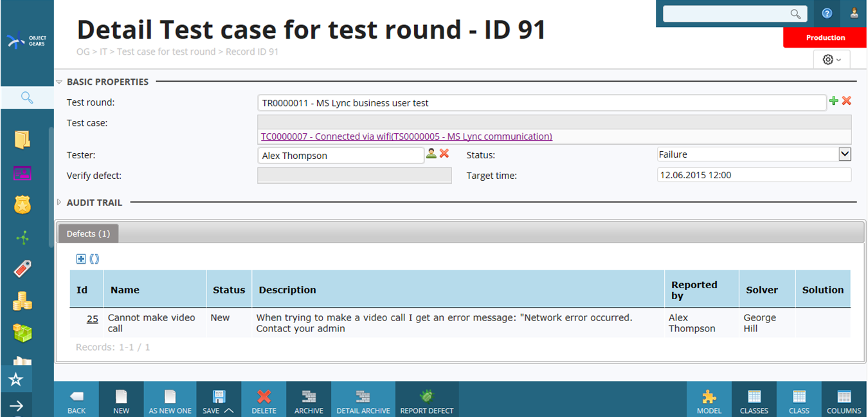868x417 pixels.
Task: Open the purple card sidebar icon
Action: tap(23, 172)
